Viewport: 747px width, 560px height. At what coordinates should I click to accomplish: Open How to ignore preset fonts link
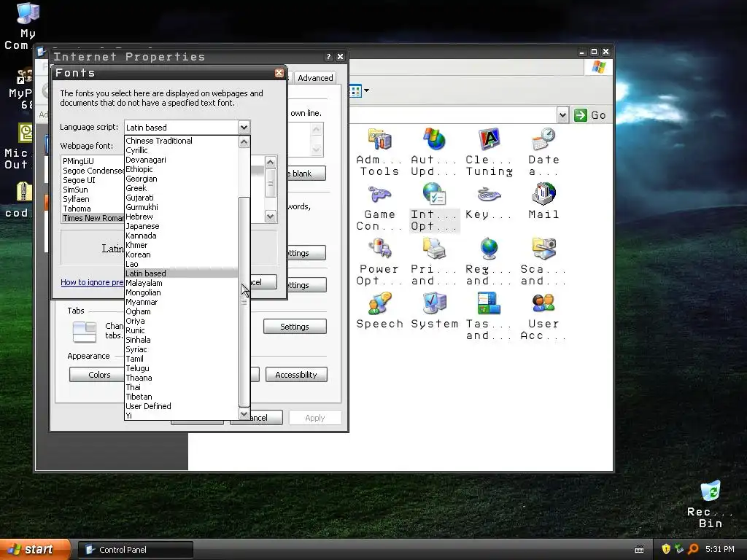(x=92, y=282)
